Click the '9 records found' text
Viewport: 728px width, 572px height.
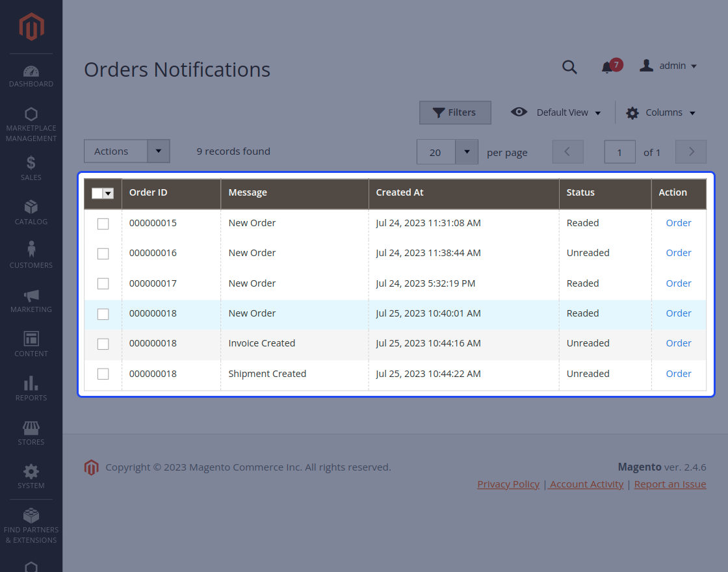coord(233,151)
